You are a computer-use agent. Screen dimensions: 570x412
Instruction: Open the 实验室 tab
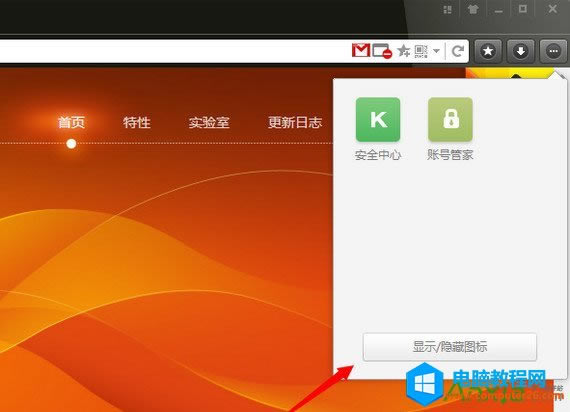coord(209,122)
